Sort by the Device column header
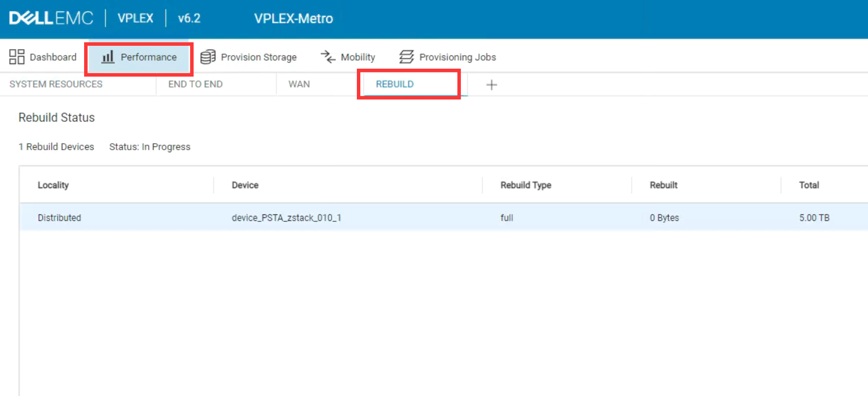 pyautogui.click(x=245, y=185)
